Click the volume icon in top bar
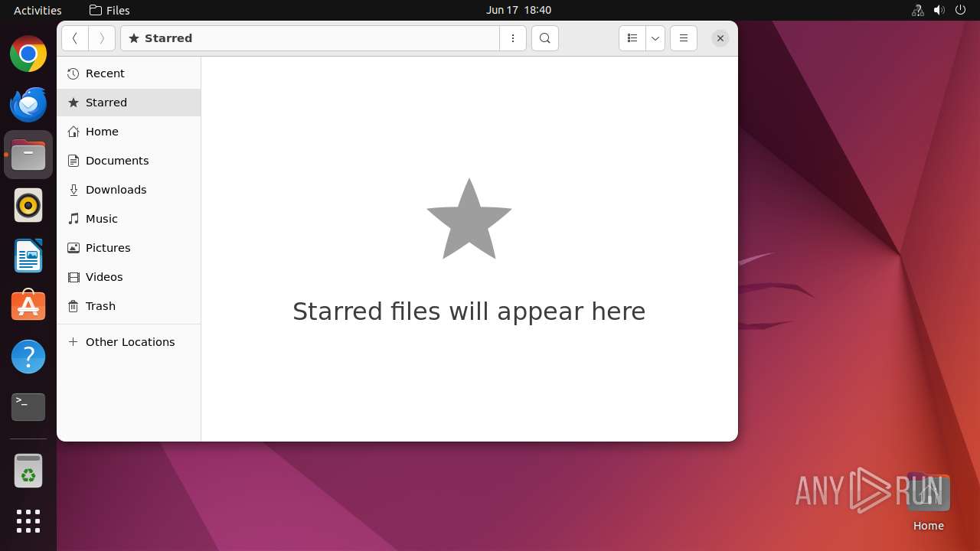 point(939,10)
